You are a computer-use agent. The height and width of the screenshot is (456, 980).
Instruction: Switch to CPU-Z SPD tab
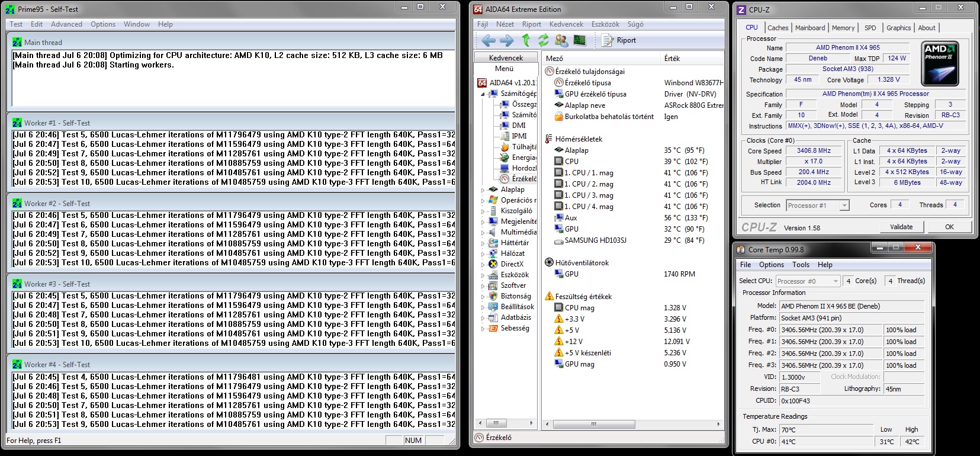click(x=870, y=28)
